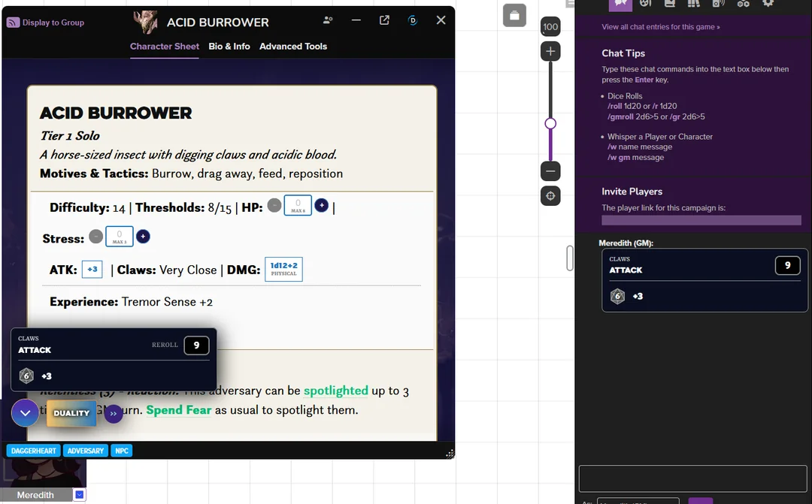Increase Stress with the blue plus button

coord(143,237)
